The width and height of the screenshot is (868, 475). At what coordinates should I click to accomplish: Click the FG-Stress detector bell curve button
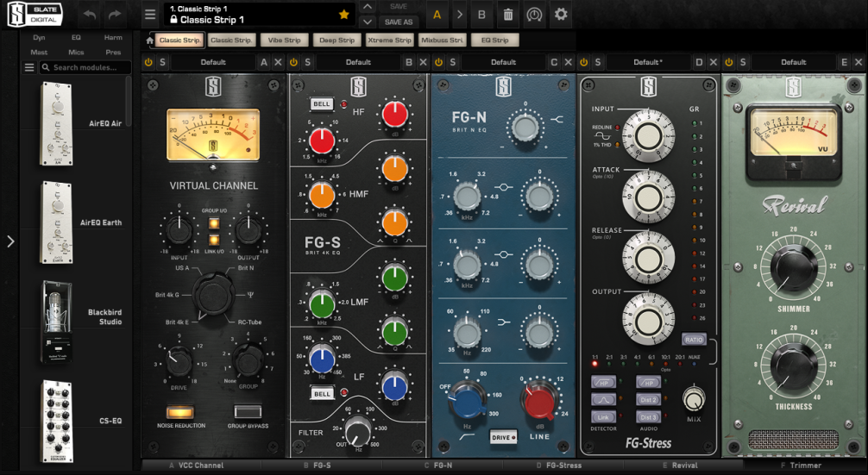603,400
